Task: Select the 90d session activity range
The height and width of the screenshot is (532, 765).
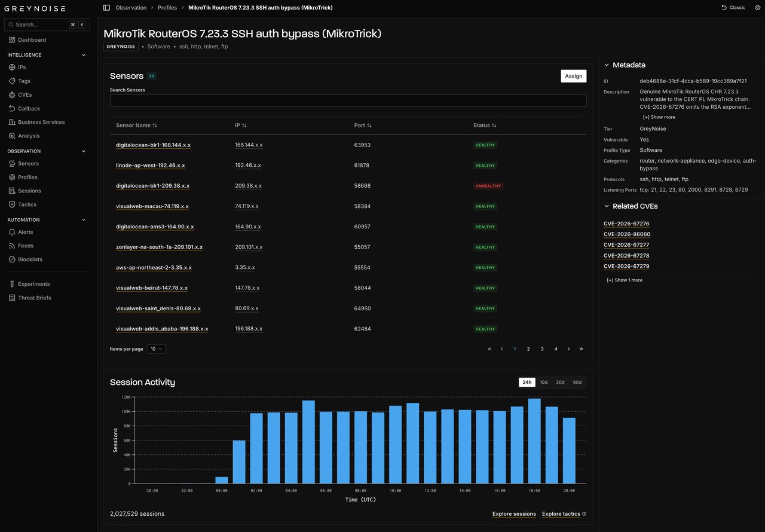Action: tap(577, 382)
